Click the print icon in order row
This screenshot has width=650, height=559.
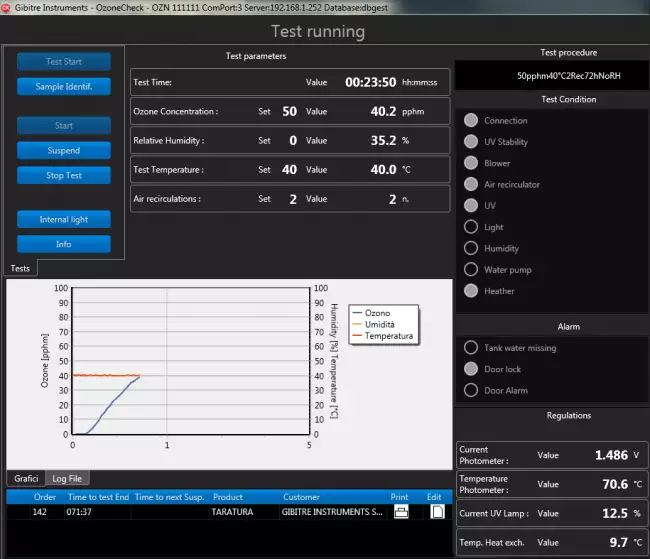(x=401, y=512)
